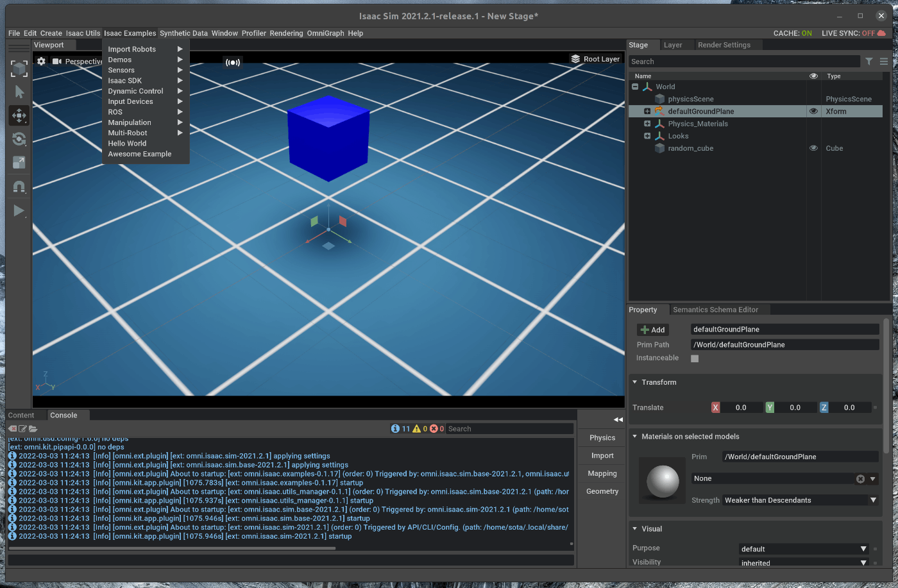Image resolution: width=898 pixels, height=588 pixels.
Task: Click the viewport live stream broadcast icon
Action: click(x=233, y=62)
